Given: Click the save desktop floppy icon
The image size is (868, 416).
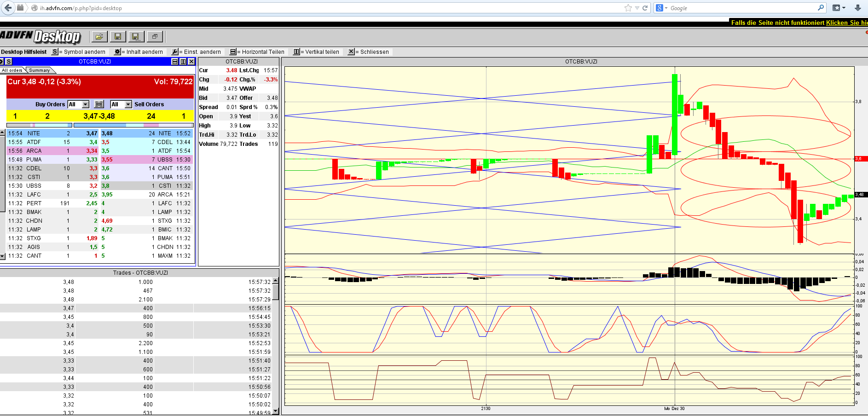Looking at the screenshot, I should (x=117, y=36).
